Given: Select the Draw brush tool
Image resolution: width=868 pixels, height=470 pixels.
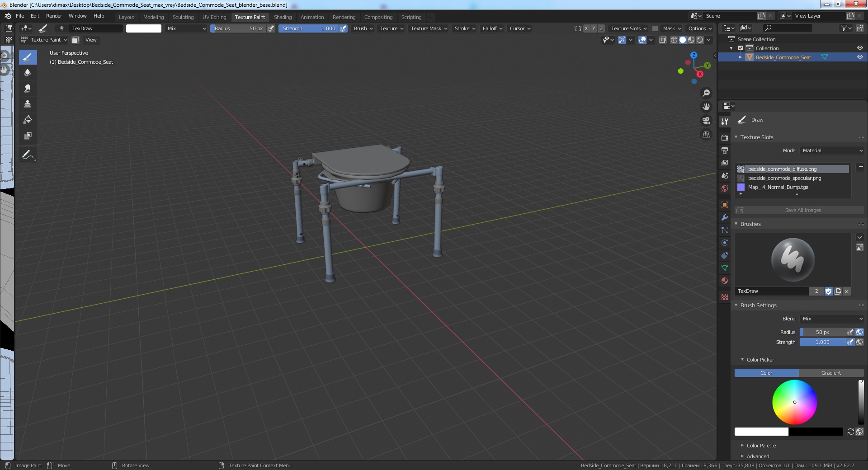Looking at the screenshot, I should pyautogui.click(x=28, y=57).
